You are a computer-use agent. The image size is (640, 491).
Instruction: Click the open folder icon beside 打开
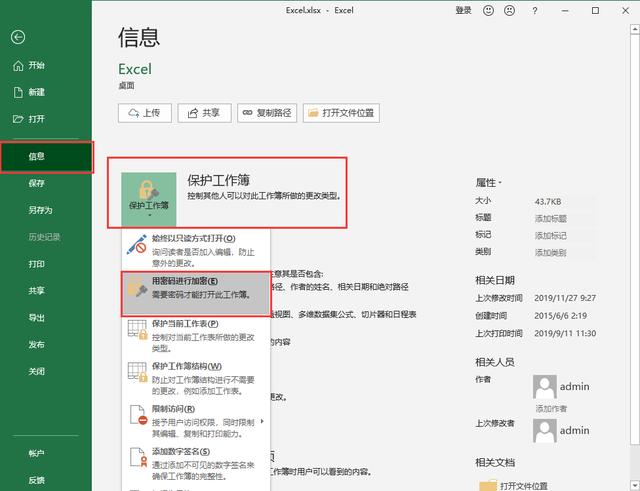click(18, 119)
